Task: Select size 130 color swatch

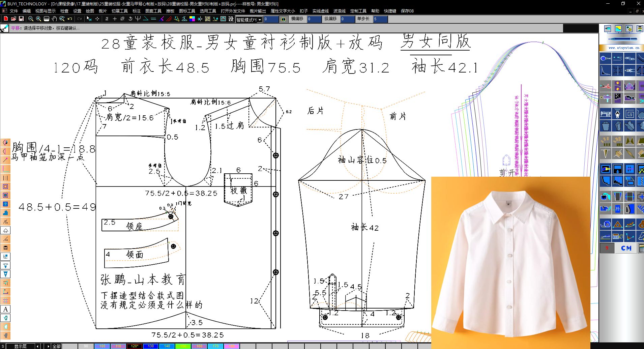Action: tap(151, 346)
